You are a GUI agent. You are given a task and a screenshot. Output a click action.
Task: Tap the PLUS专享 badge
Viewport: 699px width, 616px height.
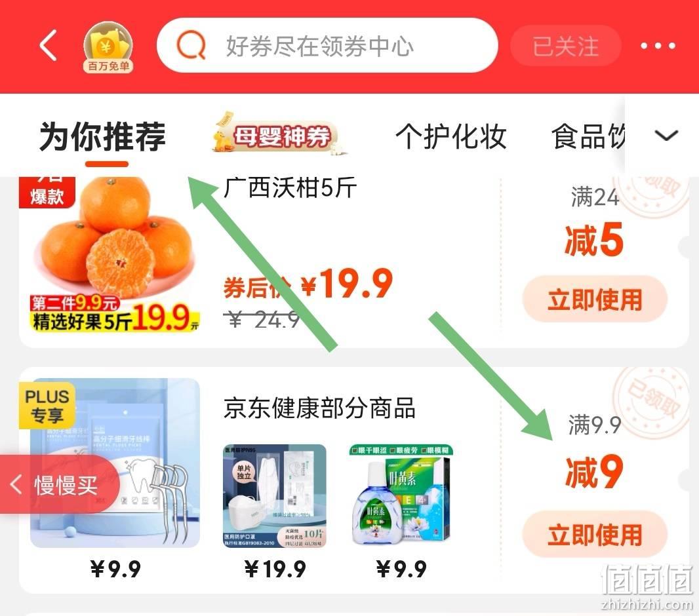coord(47,405)
